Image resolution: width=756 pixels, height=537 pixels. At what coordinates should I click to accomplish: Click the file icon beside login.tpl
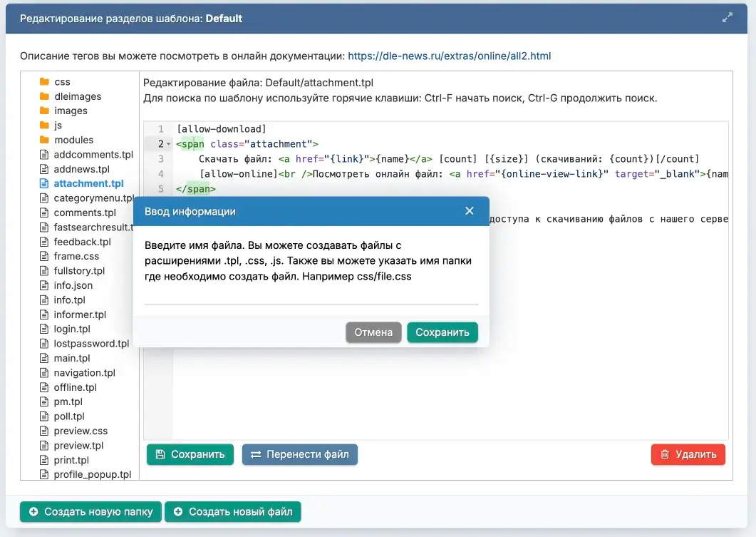[44, 329]
